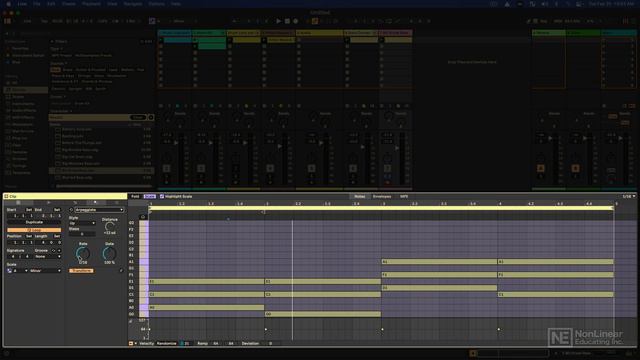Click Set button next to Length
Screen dimensions: 640x360
tap(57, 236)
